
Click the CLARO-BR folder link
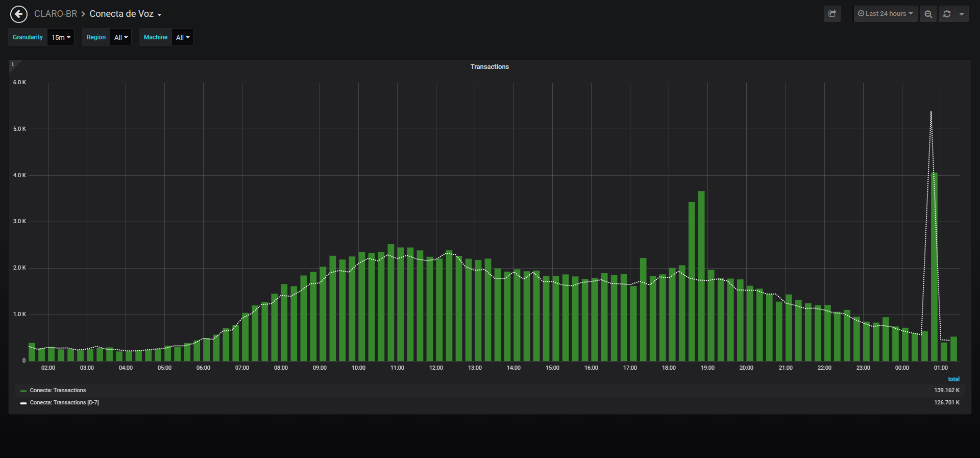[56, 14]
